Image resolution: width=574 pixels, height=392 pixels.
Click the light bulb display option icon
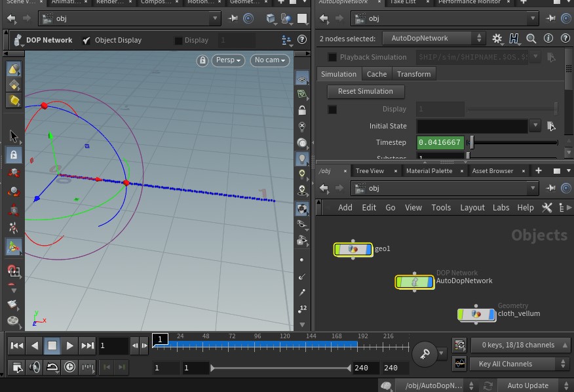tap(302, 159)
